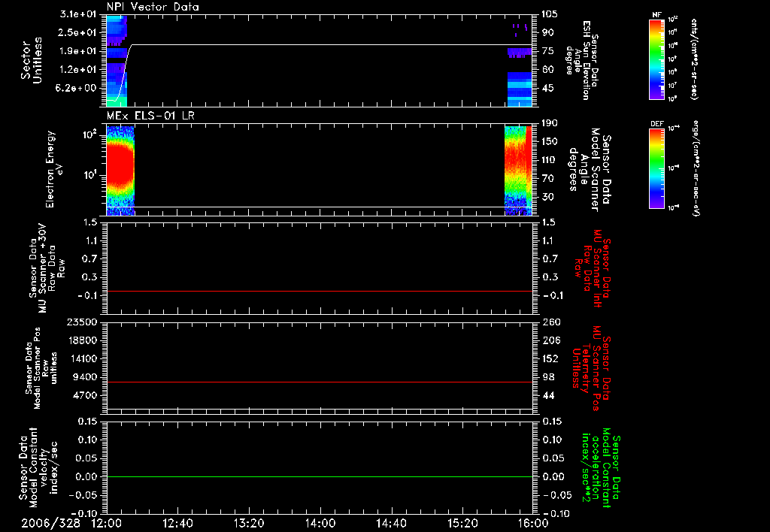
Task: Click the green zero line in velocity panel
Action: point(320,476)
